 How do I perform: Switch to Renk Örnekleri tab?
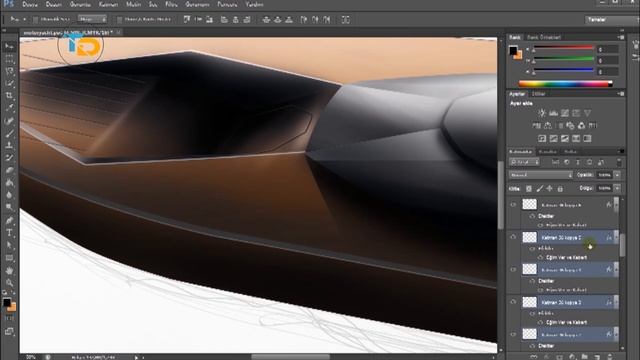pyautogui.click(x=544, y=37)
